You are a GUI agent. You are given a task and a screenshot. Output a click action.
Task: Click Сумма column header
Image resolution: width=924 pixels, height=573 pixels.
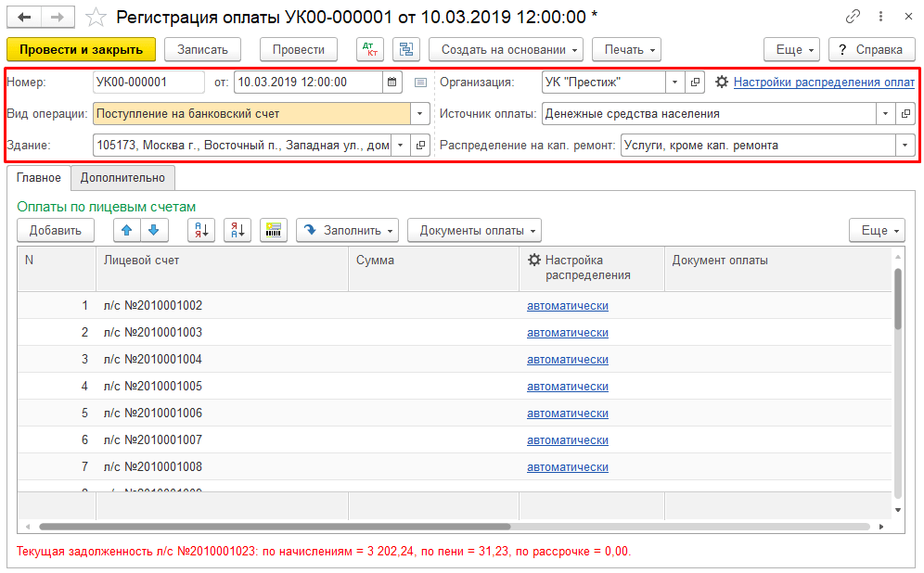click(434, 269)
